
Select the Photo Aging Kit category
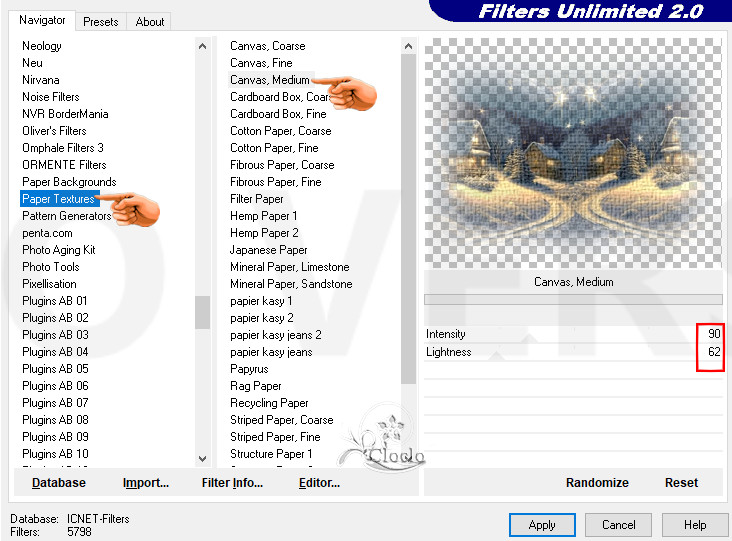(x=59, y=250)
